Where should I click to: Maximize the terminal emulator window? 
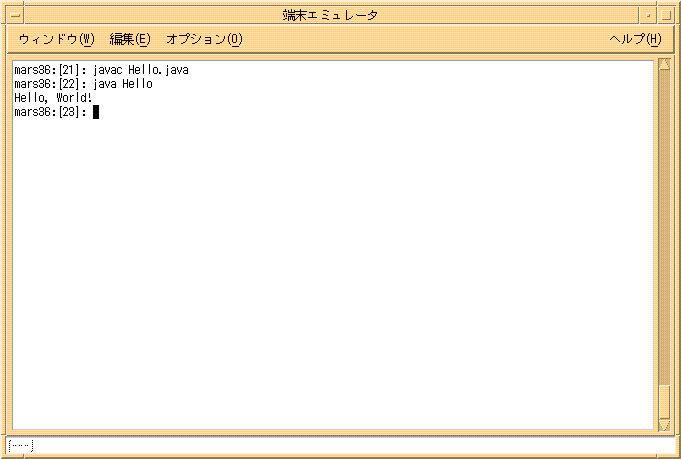click(x=666, y=15)
